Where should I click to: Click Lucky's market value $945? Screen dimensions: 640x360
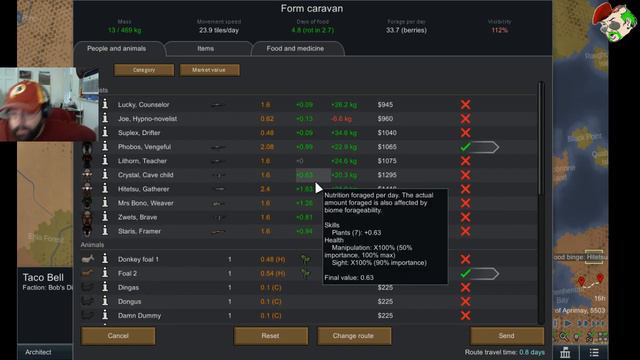point(385,104)
